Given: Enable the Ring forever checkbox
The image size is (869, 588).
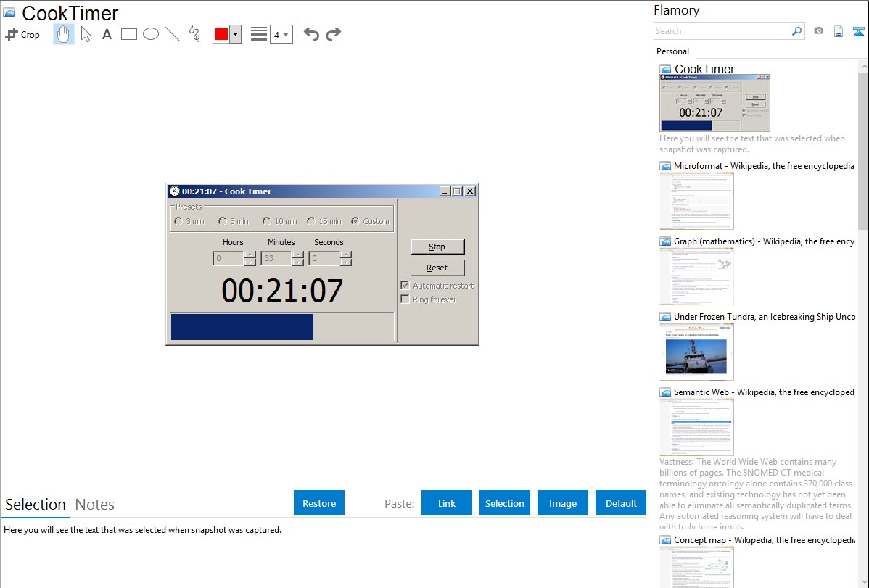Looking at the screenshot, I should click(x=405, y=299).
